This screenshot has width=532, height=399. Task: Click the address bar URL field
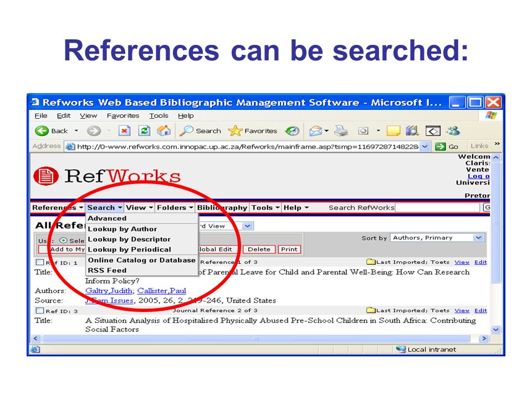(x=248, y=146)
